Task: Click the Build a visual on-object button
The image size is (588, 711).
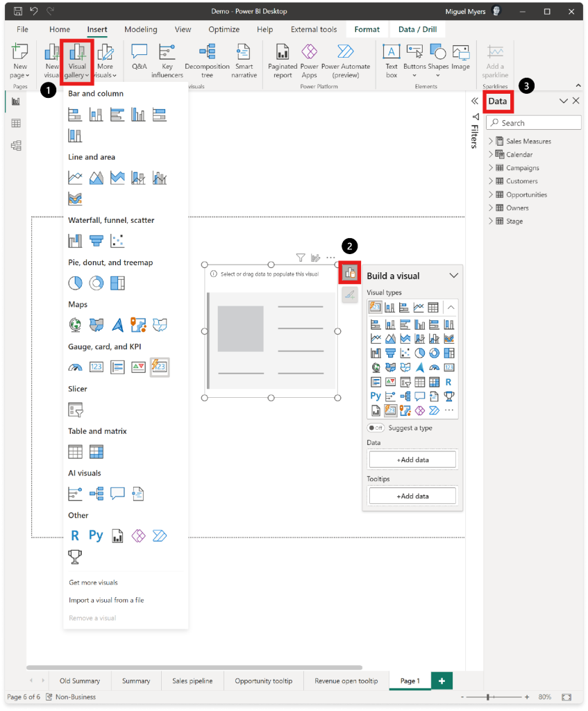Action: click(x=349, y=272)
